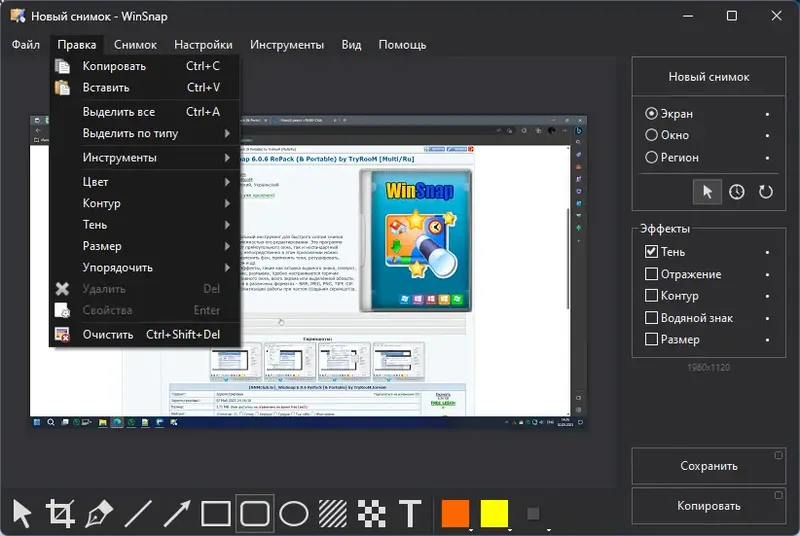800x536 pixels.
Task: Select the rounded rectangle tool
Action: coord(255,514)
